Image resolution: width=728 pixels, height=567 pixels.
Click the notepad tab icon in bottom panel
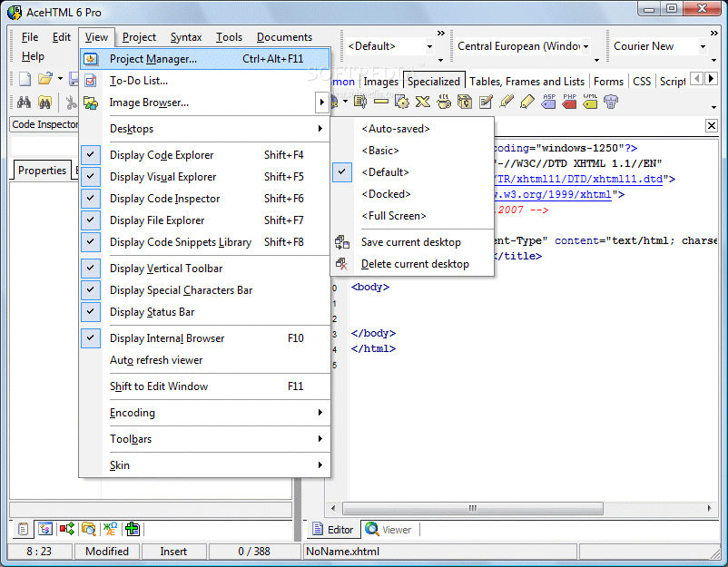(24, 529)
